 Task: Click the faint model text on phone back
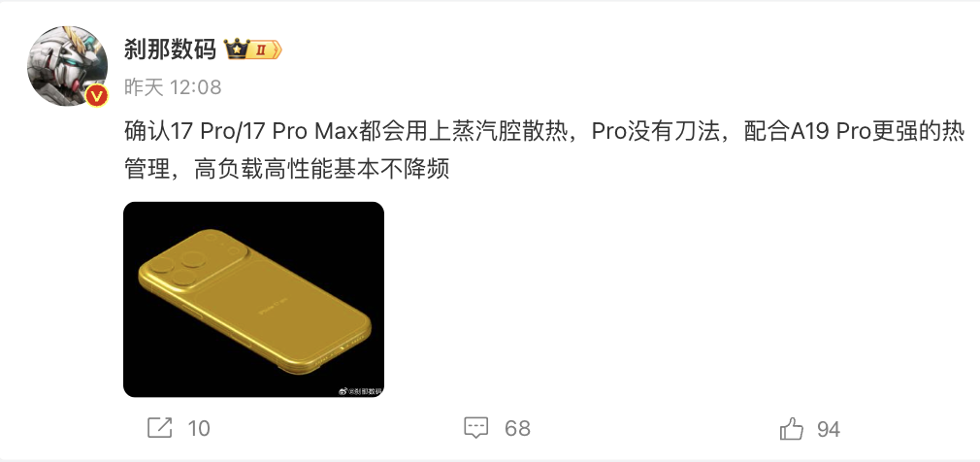tap(273, 310)
